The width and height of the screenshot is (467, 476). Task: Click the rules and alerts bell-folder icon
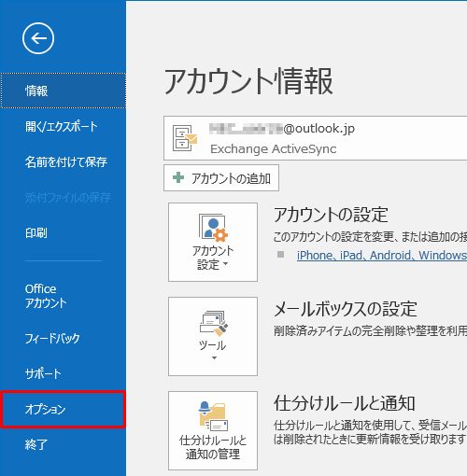pos(213,416)
